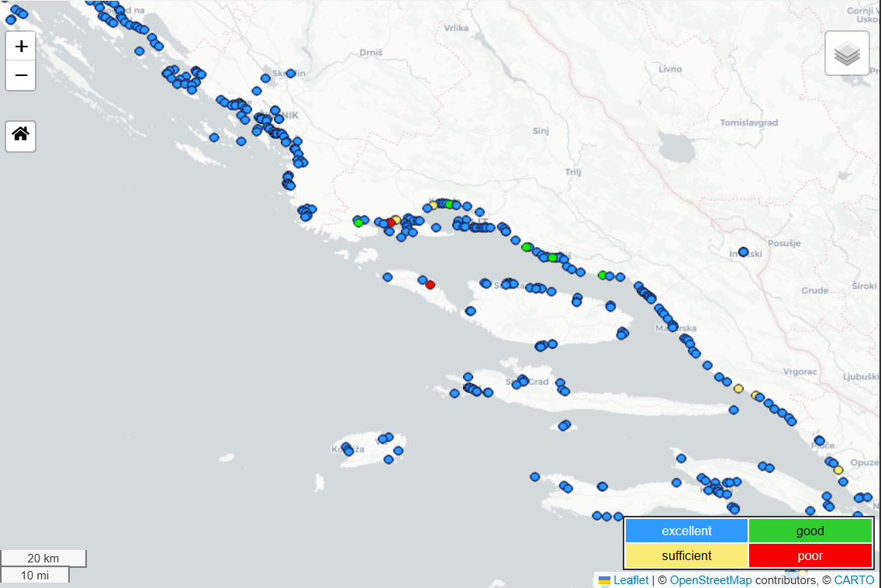This screenshot has height=588, width=881.
Task: Select the blue marker at Skradin
Action: 291,73
